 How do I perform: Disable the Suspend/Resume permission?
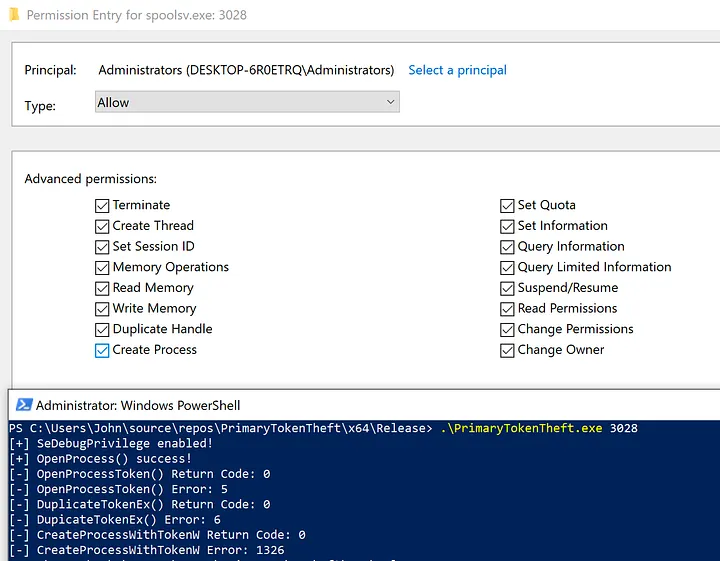(x=507, y=288)
